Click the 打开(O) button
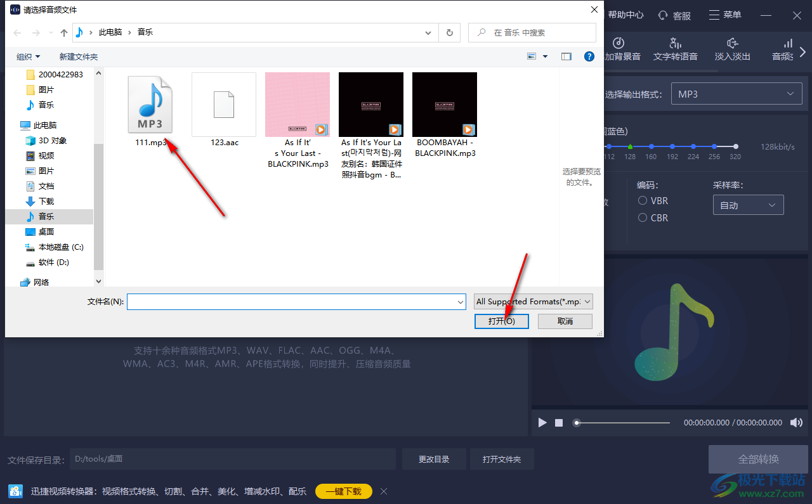The width and height of the screenshot is (812, 504). [501, 321]
